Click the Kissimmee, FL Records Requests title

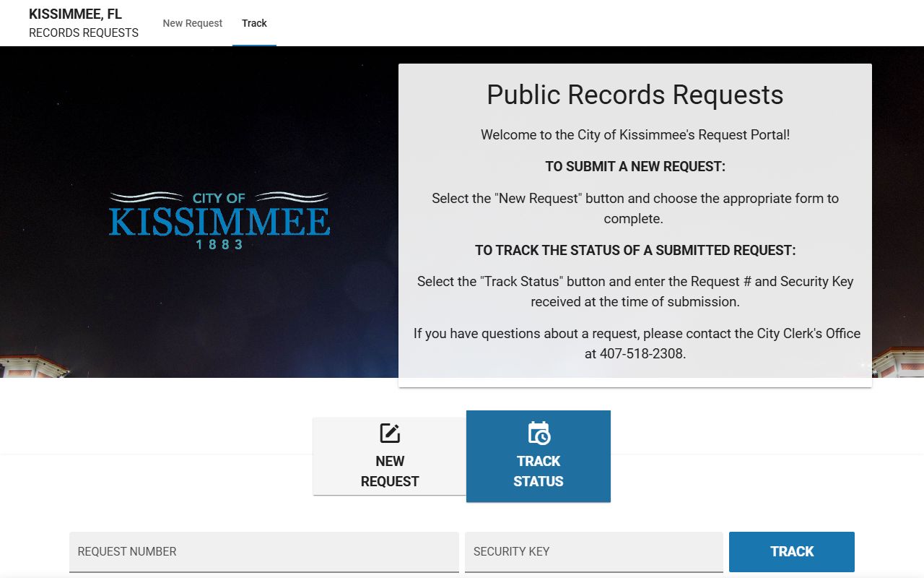tap(84, 23)
